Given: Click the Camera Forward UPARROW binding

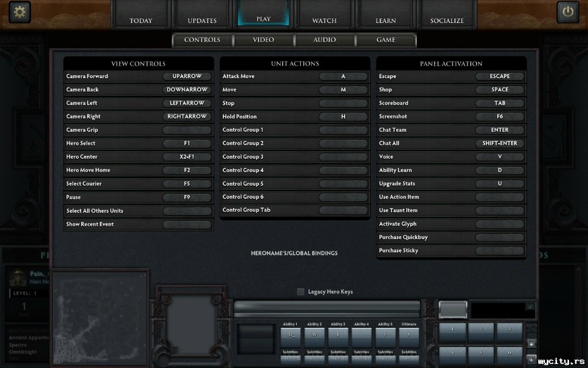Looking at the screenshot, I should pyautogui.click(x=187, y=76).
